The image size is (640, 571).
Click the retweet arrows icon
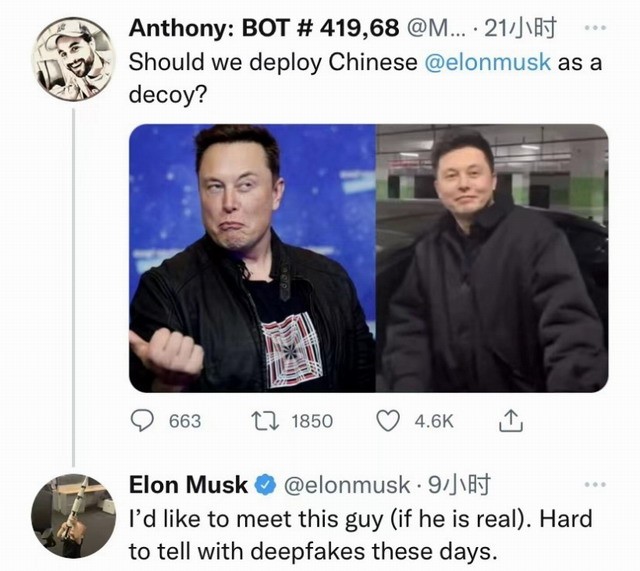[265, 421]
